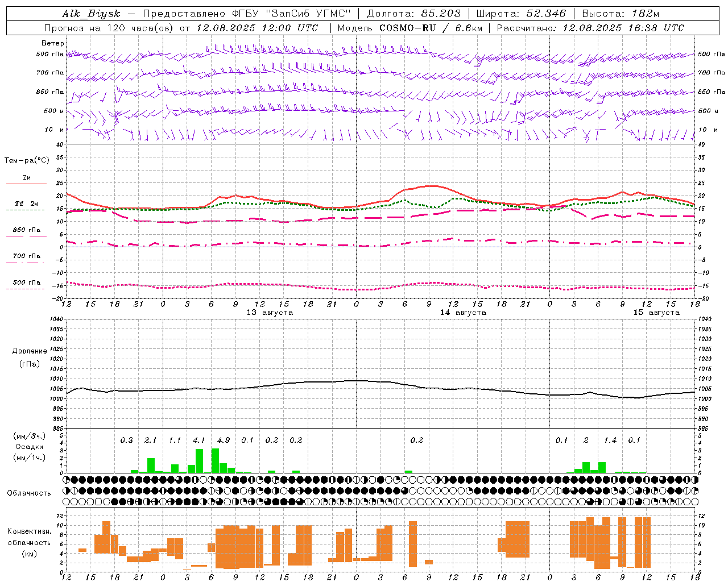The height and width of the screenshot is (582, 728).
Task: Click the 4.1 precipitation value
Action: (x=199, y=440)
